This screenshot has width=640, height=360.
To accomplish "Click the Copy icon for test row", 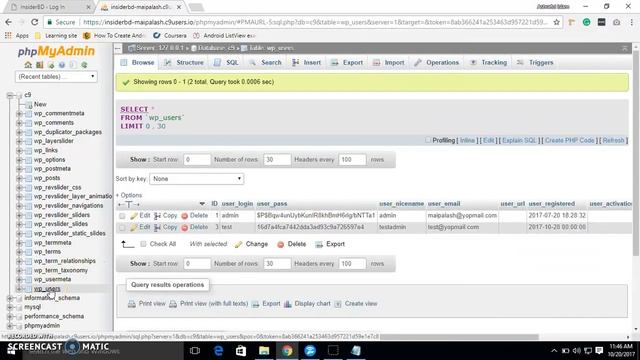I will tap(157, 227).
